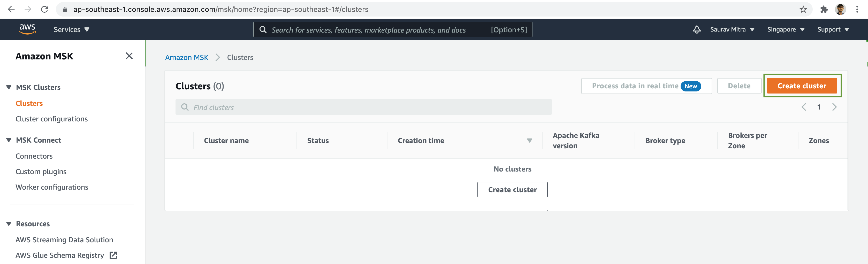
Task: Click Process data in real time button
Action: click(x=646, y=86)
